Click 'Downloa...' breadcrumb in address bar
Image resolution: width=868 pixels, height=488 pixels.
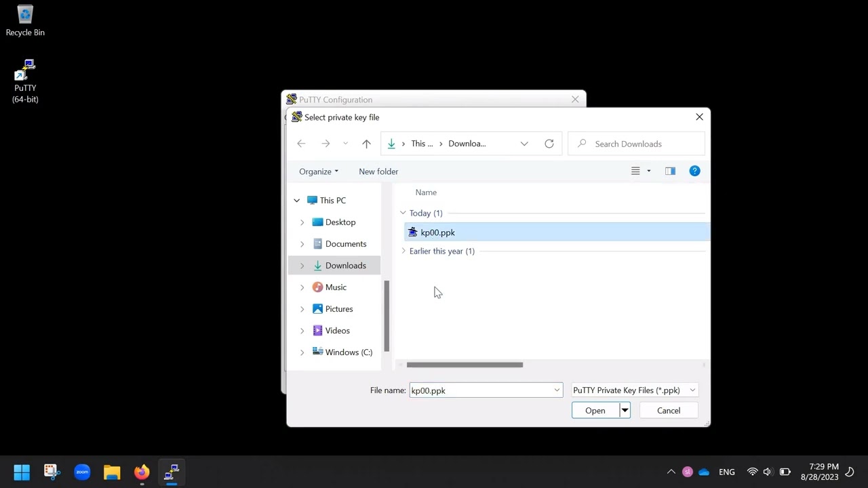pyautogui.click(x=467, y=144)
